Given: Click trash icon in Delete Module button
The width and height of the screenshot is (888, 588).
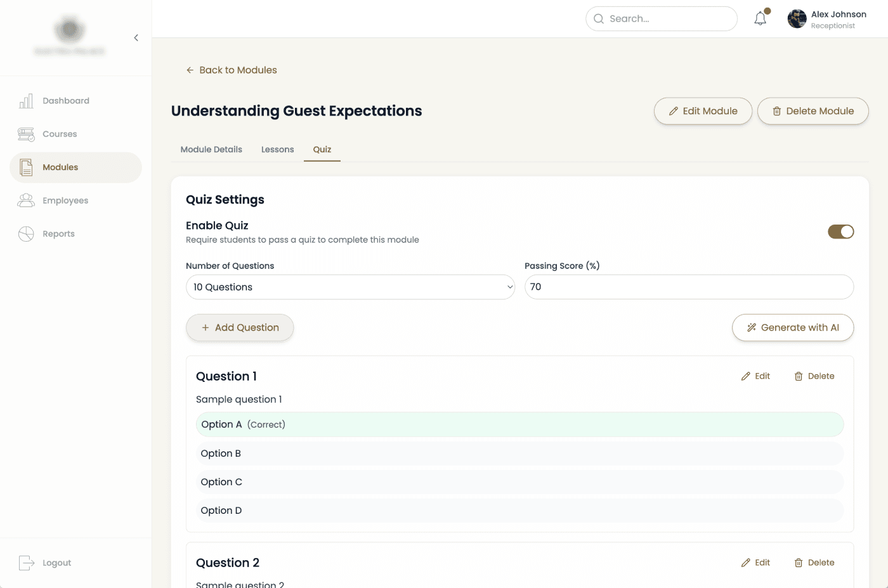Looking at the screenshot, I should [x=777, y=111].
